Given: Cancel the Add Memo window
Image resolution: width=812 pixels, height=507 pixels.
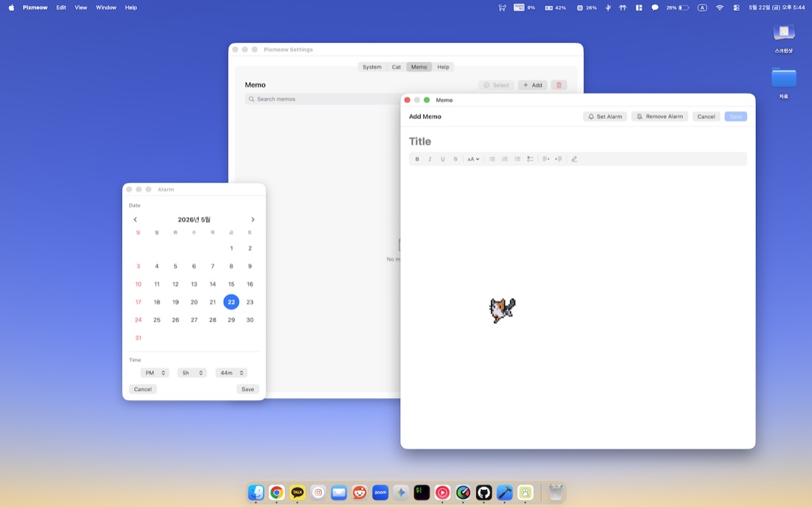Looking at the screenshot, I should (x=706, y=117).
